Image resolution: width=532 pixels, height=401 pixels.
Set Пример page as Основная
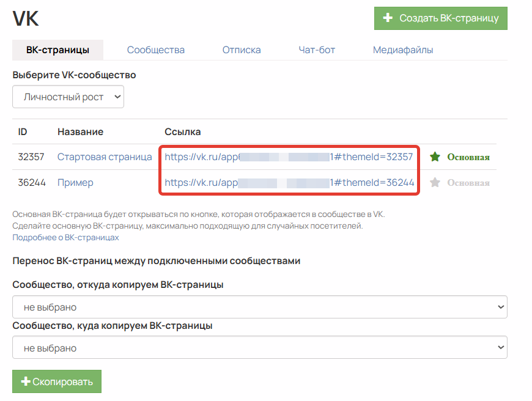click(468, 183)
